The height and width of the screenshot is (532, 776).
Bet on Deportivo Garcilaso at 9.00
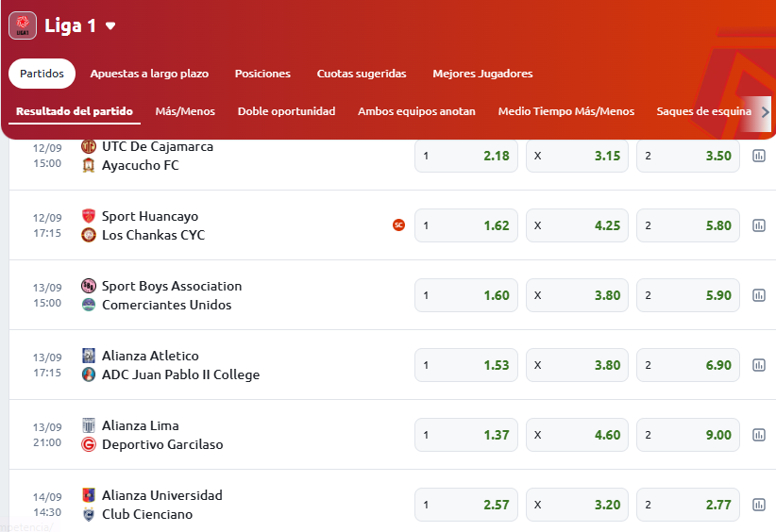coord(688,435)
